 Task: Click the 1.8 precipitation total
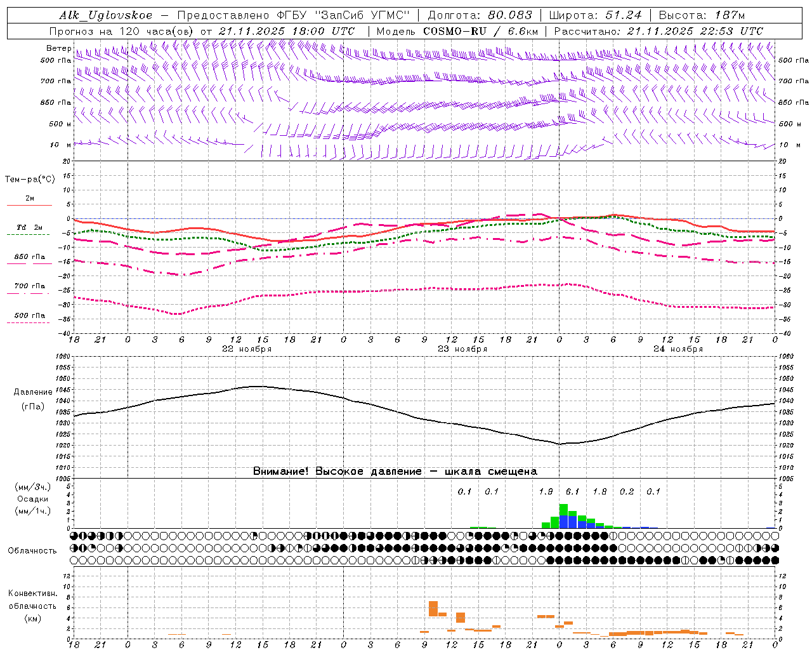[x=599, y=491]
